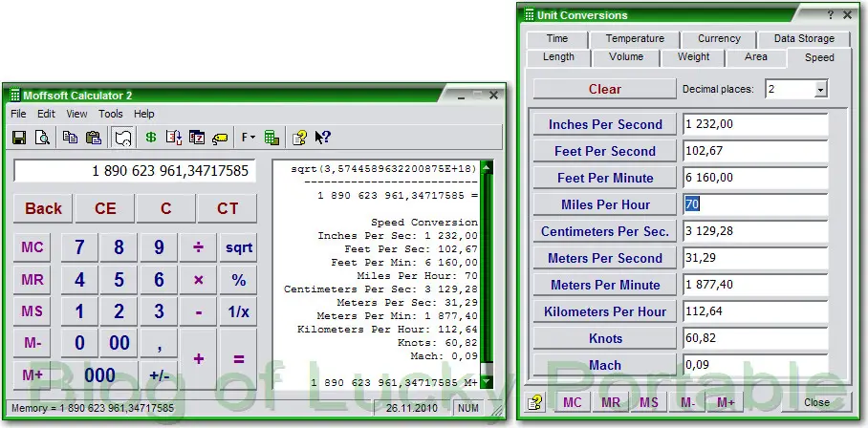
Task: Click the calculator main display field
Action: point(135,171)
